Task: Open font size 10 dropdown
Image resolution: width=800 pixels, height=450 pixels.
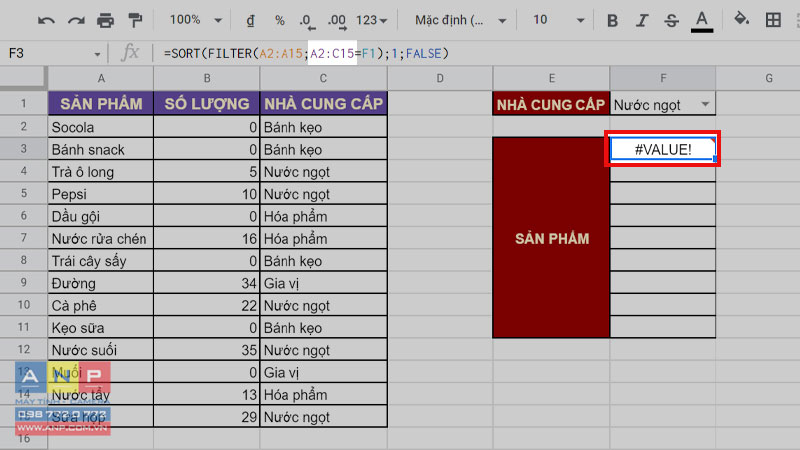Action: tap(558, 20)
